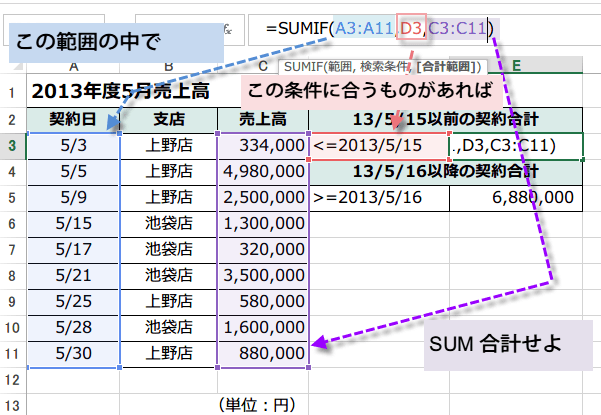Click the 13/5/16以降の契約合計 heading cell

pos(445,171)
